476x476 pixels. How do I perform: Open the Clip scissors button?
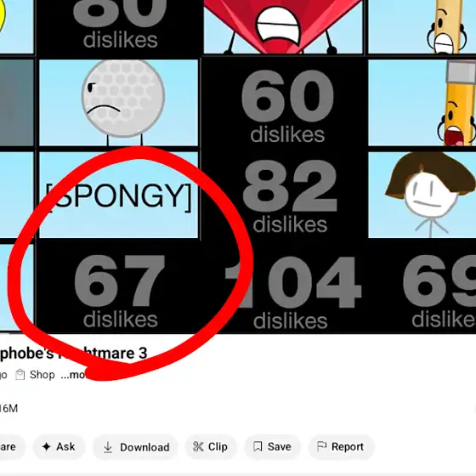(x=211, y=447)
